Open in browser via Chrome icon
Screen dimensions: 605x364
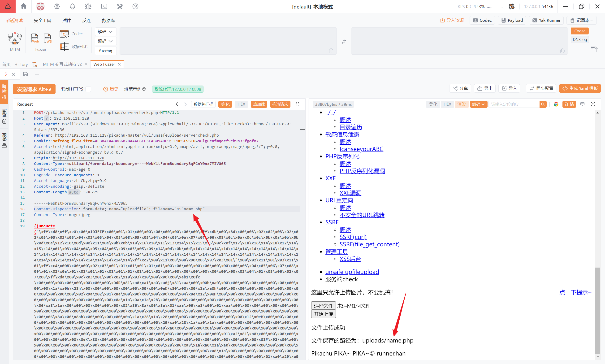556,104
